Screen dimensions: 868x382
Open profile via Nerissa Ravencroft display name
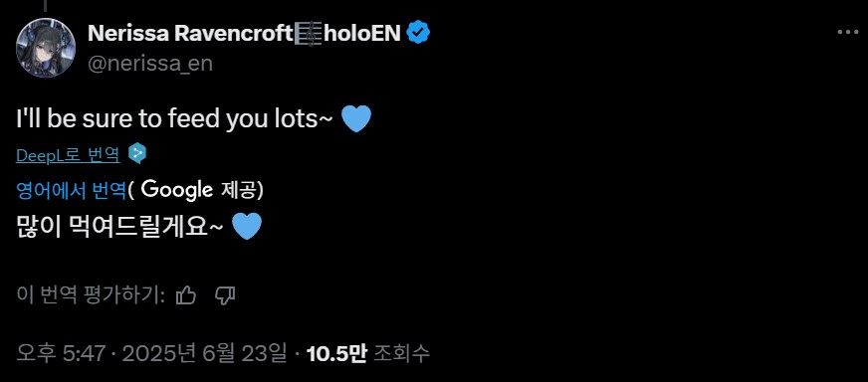(x=190, y=33)
